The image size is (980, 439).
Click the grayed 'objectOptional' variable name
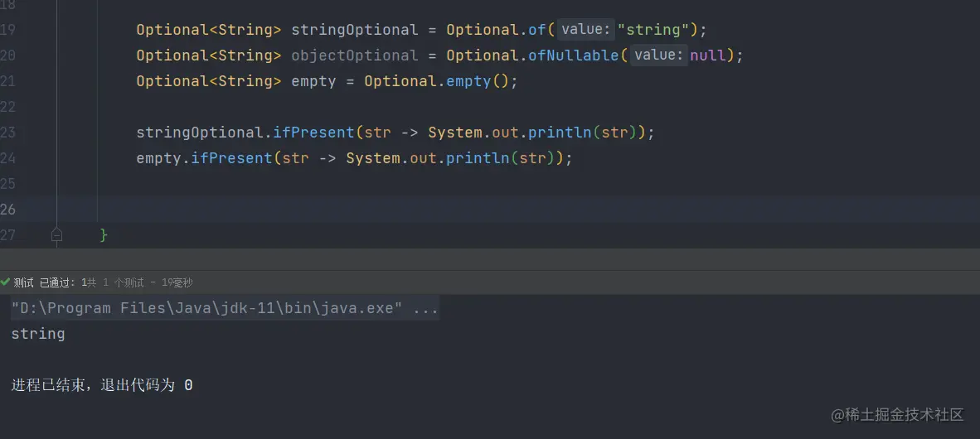pos(354,55)
